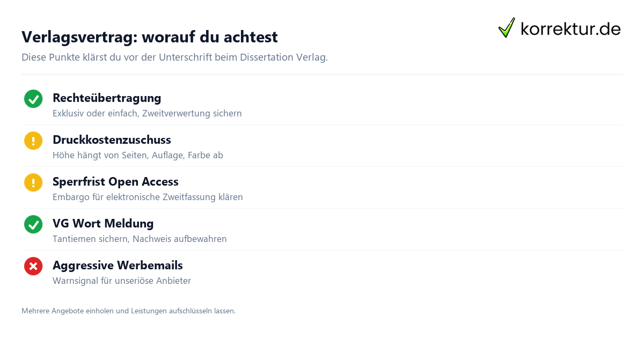The height and width of the screenshot is (338, 644).
Task: Click description 'Tantiemen sichern, Nachweis aufbewahren'
Action: (x=140, y=239)
